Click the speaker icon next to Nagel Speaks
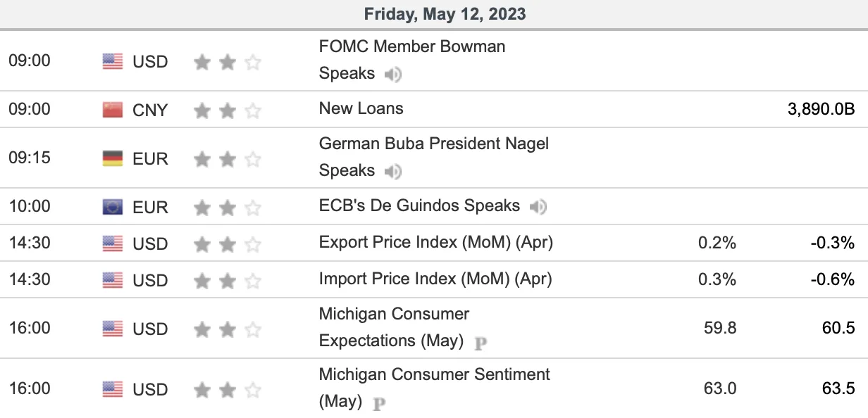Viewport: 868px width, 418px height. 393,171
